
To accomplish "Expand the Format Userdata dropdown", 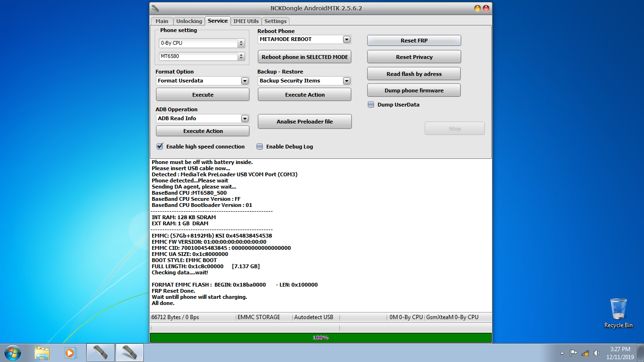I will tap(245, 81).
